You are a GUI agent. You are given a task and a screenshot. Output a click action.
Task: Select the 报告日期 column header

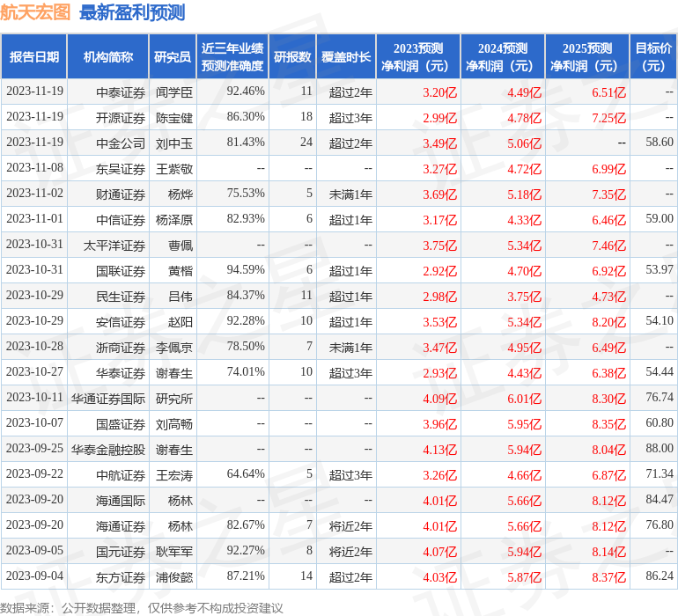click(34, 56)
